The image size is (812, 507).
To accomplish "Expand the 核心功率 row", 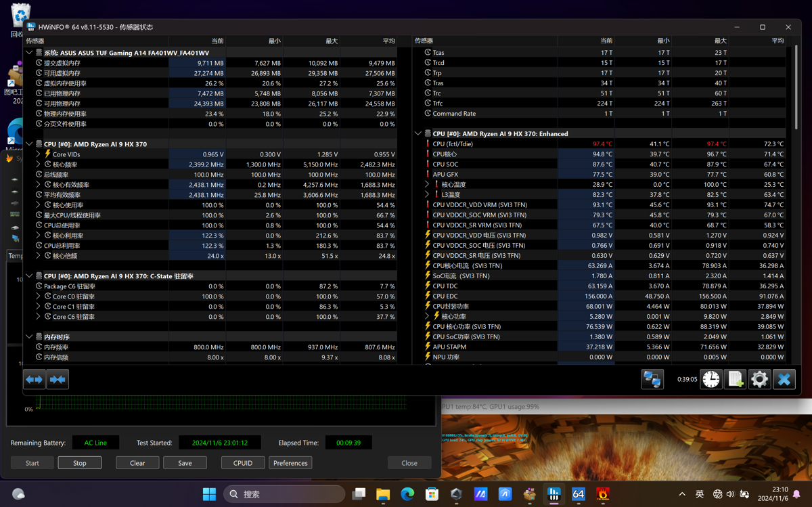I will click(428, 317).
